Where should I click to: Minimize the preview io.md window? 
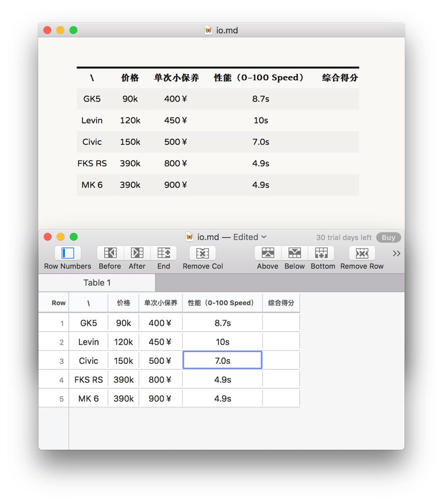(x=60, y=30)
